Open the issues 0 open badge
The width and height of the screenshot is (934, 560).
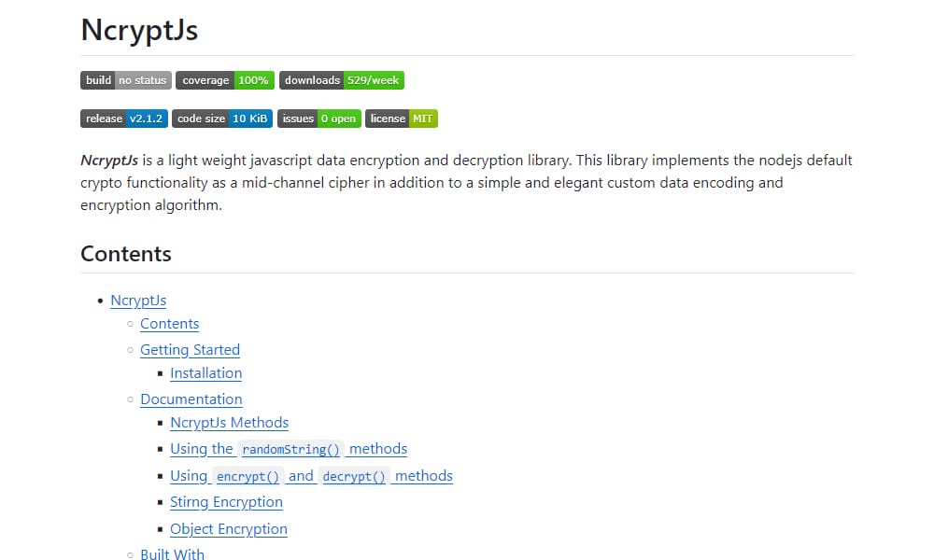(x=318, y=119)
